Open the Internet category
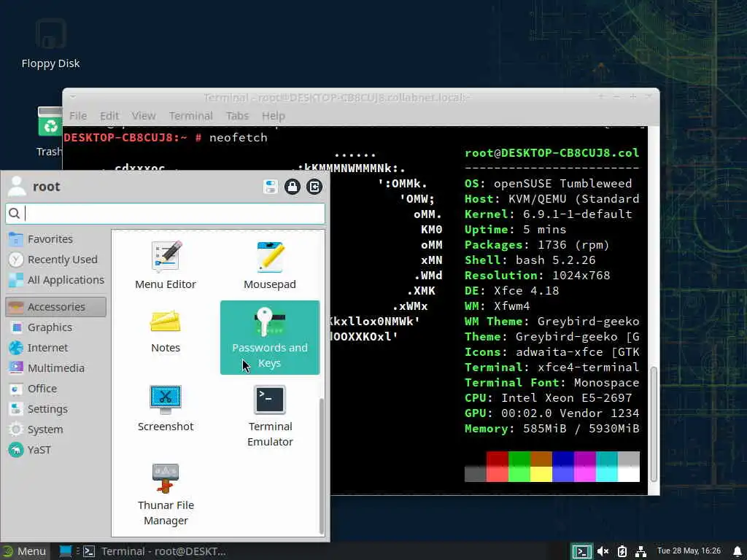This screenshot has height=560, width=747. point(55,348)
